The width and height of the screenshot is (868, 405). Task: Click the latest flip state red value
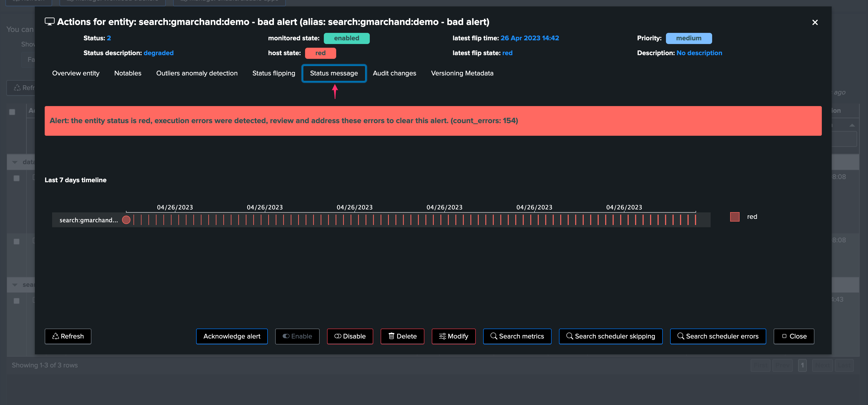(507, 53)
